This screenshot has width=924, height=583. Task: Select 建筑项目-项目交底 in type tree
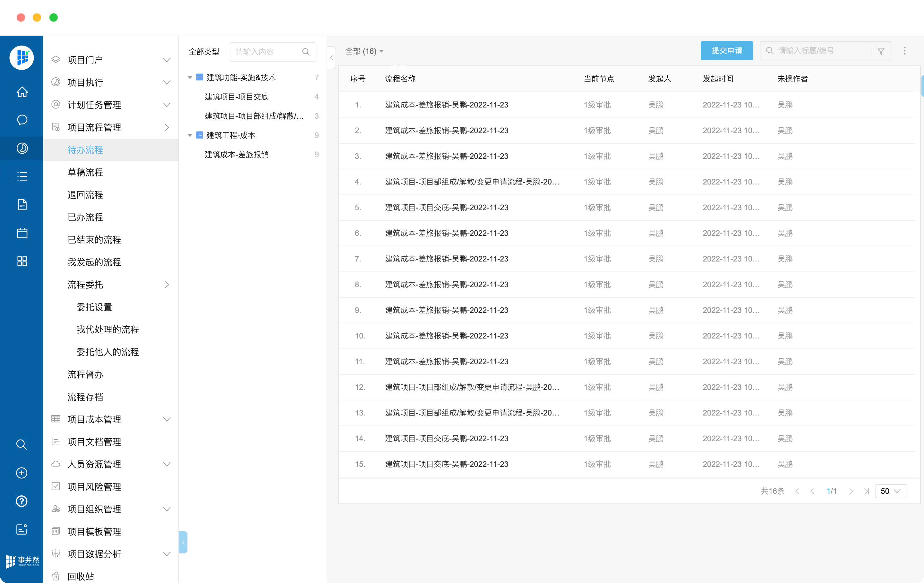(x=236, y=97)
